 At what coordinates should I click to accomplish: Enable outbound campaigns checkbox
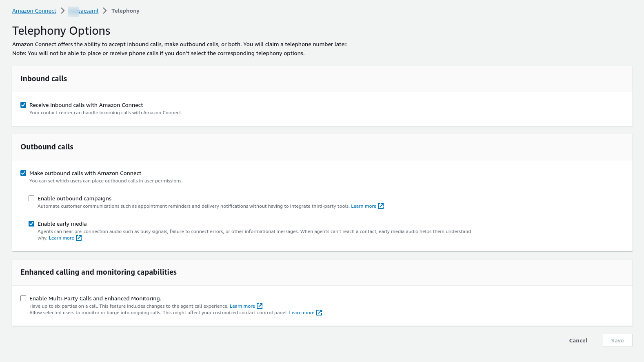31,198
